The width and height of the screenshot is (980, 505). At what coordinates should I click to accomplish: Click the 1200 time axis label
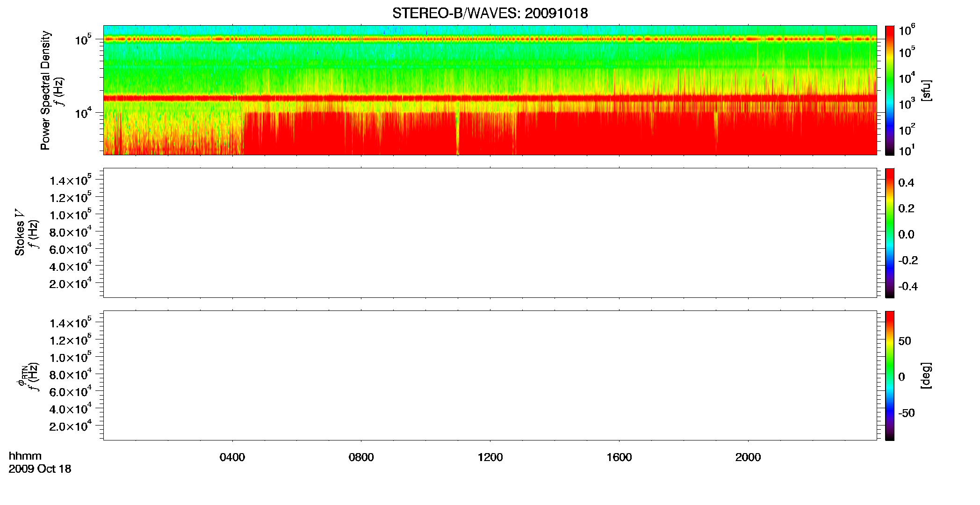pos(490,457)
